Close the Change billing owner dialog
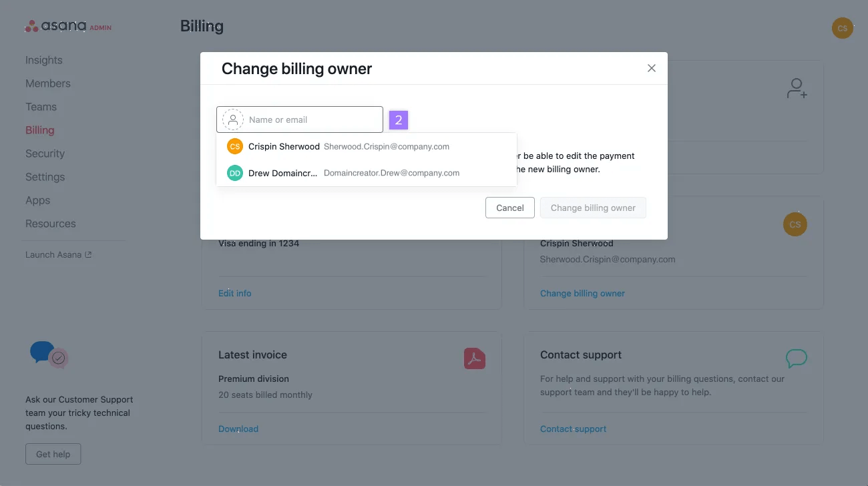This screenshot has height=486, width=868. (652, 68)
